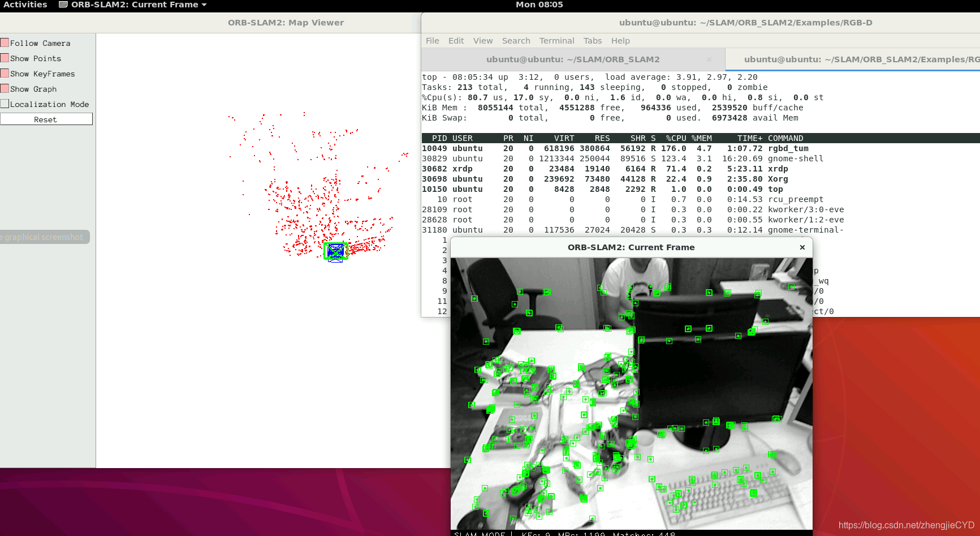Switch to the ~/SLAM/ORB_SLAM2 terminal tab

[573, 59]
